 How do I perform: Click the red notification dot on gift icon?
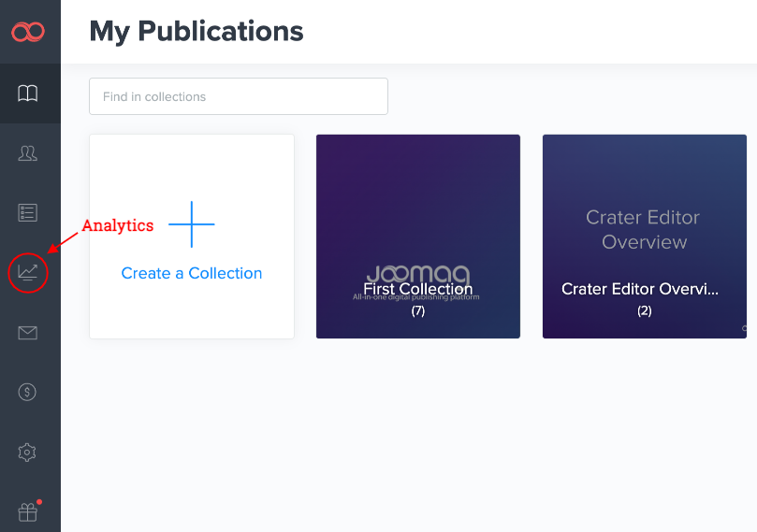(x=39, y=502)
